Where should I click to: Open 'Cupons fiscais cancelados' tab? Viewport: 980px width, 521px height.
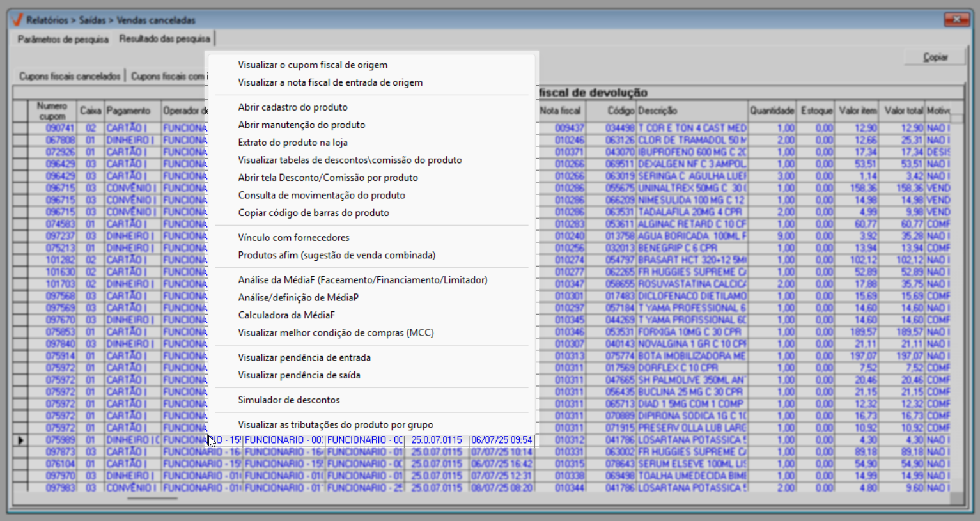pyautogui.click(x=70, y=76)
